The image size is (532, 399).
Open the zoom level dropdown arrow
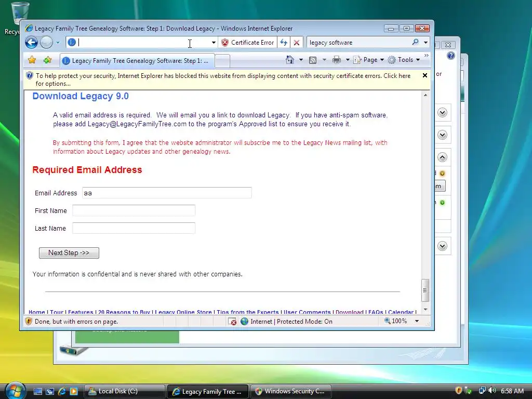click(417, 321)
